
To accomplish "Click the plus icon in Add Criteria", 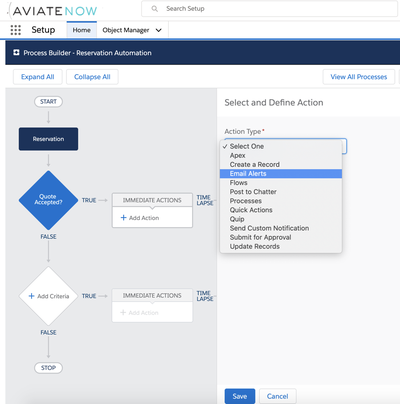I will click(32, 296).
